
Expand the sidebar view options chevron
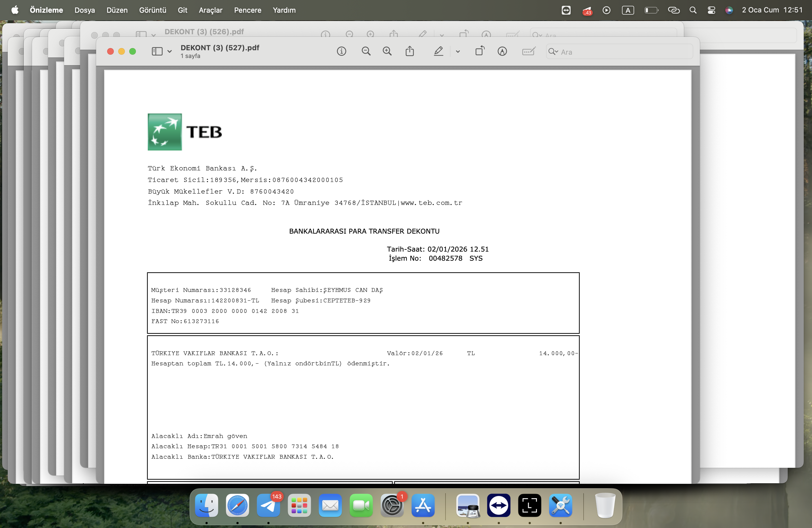[x=170, y=52]
